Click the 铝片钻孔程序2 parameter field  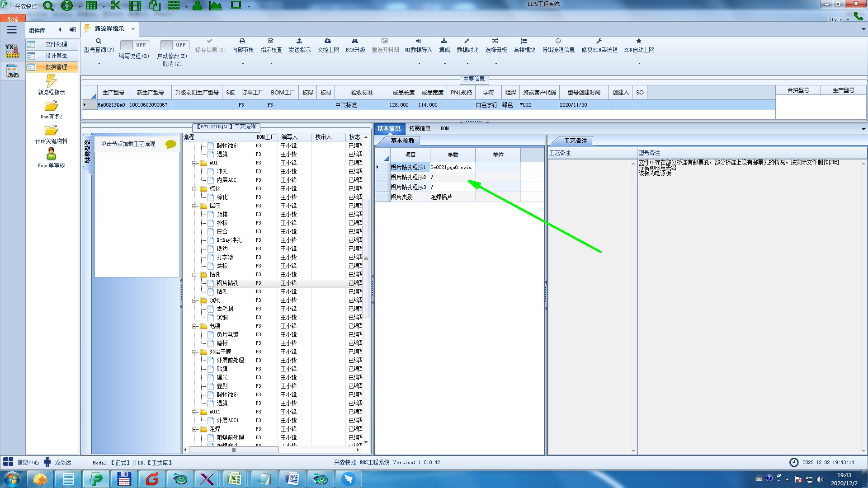pyautogui.click(x=452, y=177)
